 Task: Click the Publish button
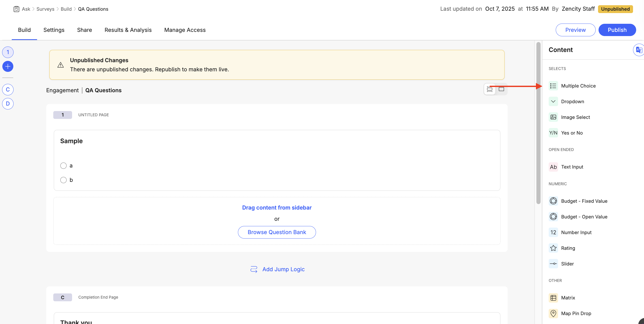617,30
